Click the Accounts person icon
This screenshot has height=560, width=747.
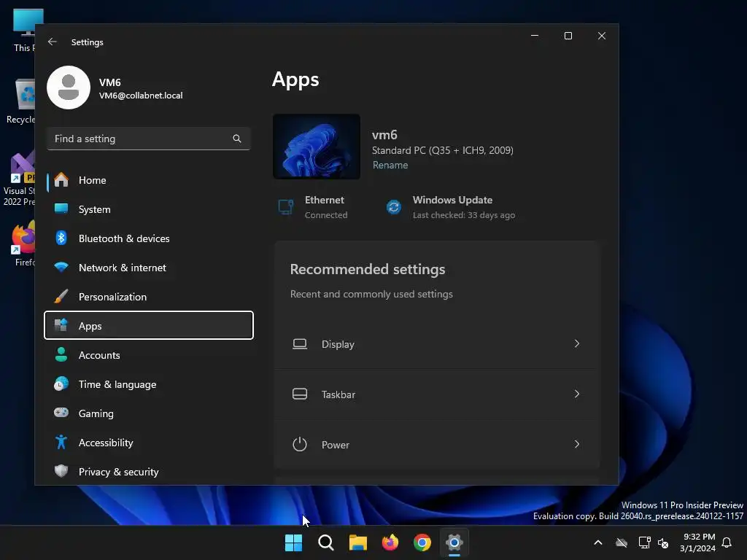tap(61, 355)
